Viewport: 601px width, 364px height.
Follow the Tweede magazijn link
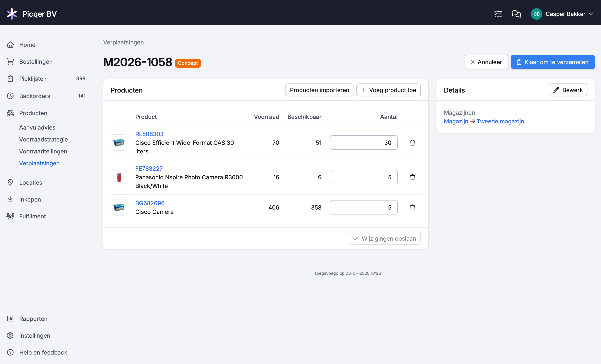(x=500, y=121)
